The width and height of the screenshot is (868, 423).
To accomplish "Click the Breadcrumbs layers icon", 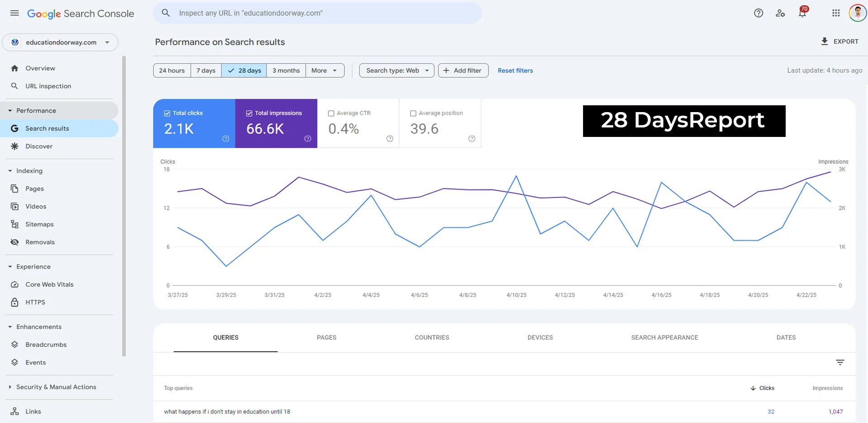I will pos(14,344).
